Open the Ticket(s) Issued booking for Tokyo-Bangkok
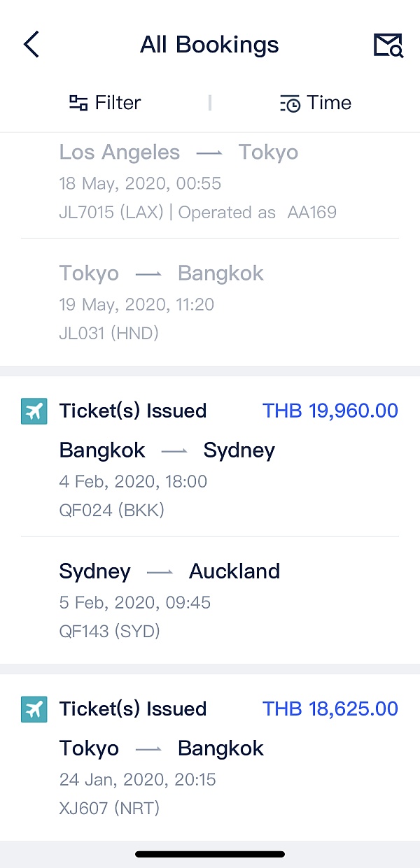The image size is (420, 868). click(x=133, y=709)
